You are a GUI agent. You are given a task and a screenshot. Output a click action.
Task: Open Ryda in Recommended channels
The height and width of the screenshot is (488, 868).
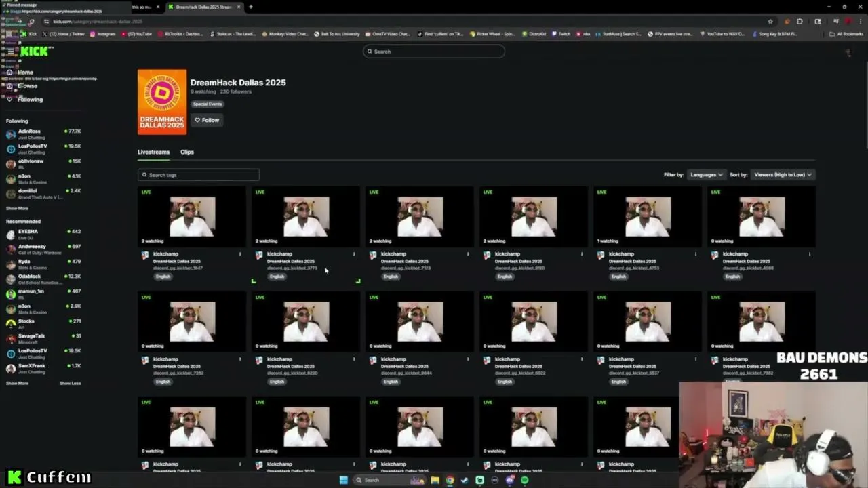tap(43, 264)
